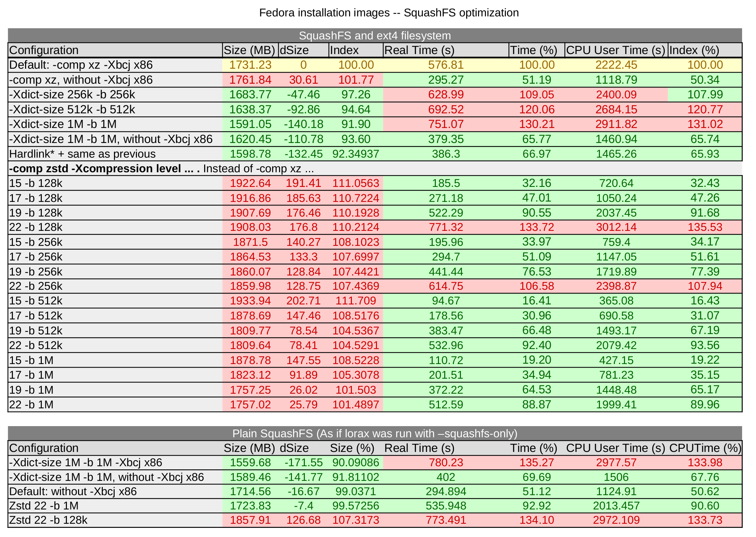This screenshot has height=537, width=756.
Task: Select the 'Zstd 22 -b 128k' row label
Action: (48, 520)
